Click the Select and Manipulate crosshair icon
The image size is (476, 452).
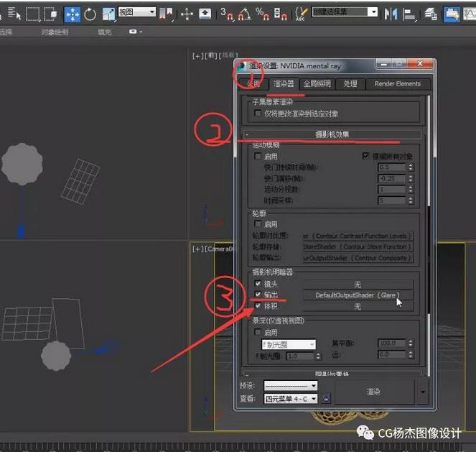[187, 14]
